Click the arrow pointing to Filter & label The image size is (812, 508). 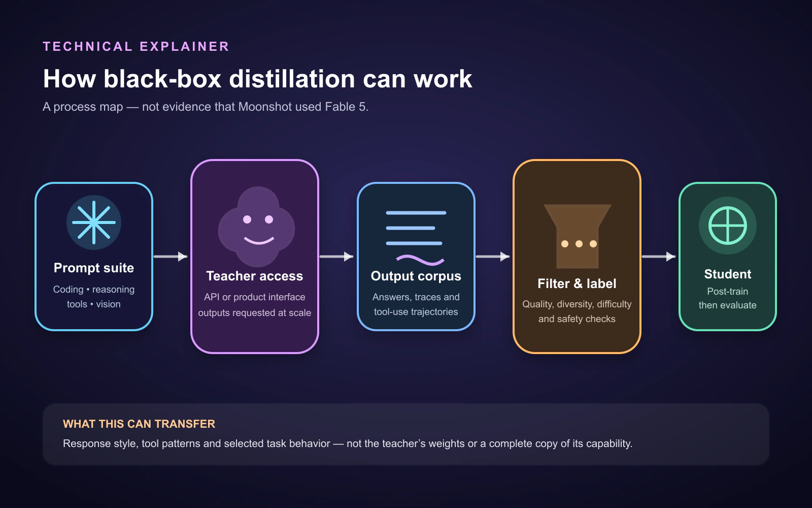coord(493,257)
